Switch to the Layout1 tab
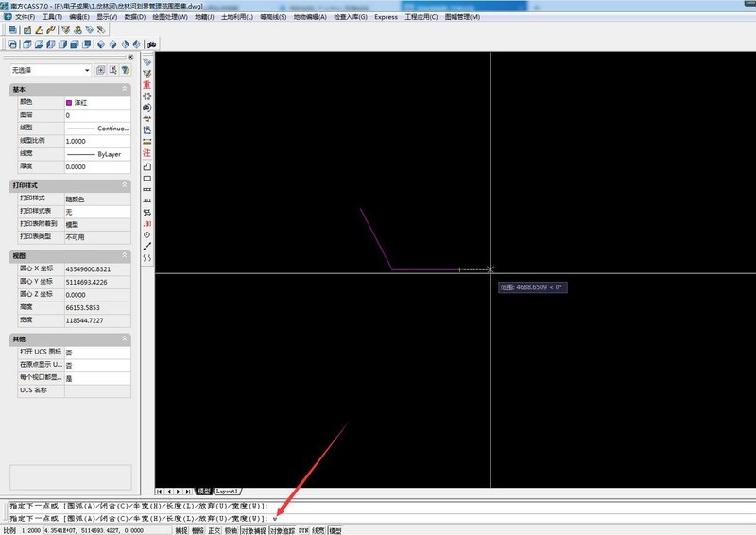This screenshot has height=535, width=756. [x=227, y=492]
